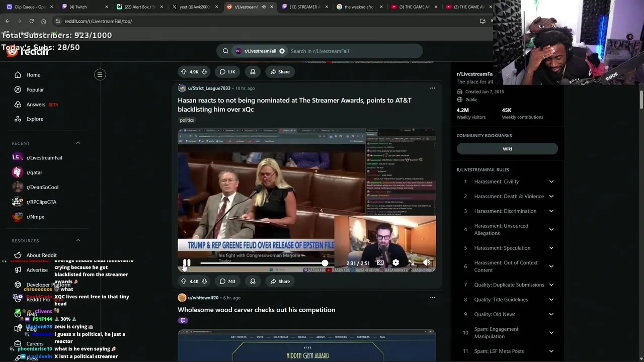Collapse the RESOURCES section
The height and width of the screenshot is (362, 644).
tap(78, 240)
